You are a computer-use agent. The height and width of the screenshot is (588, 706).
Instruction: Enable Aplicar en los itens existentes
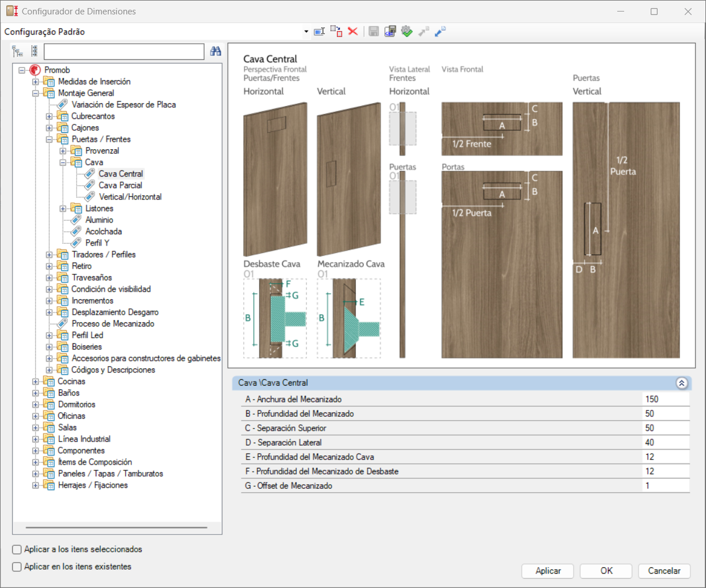point(17,567)
